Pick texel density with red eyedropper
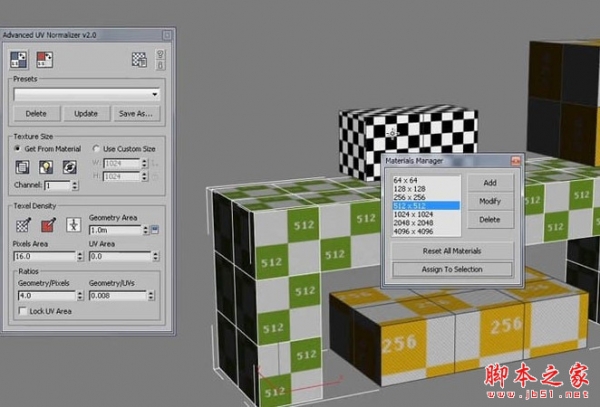600x407 pixels. pyautogui.click(x=48, y=225)
